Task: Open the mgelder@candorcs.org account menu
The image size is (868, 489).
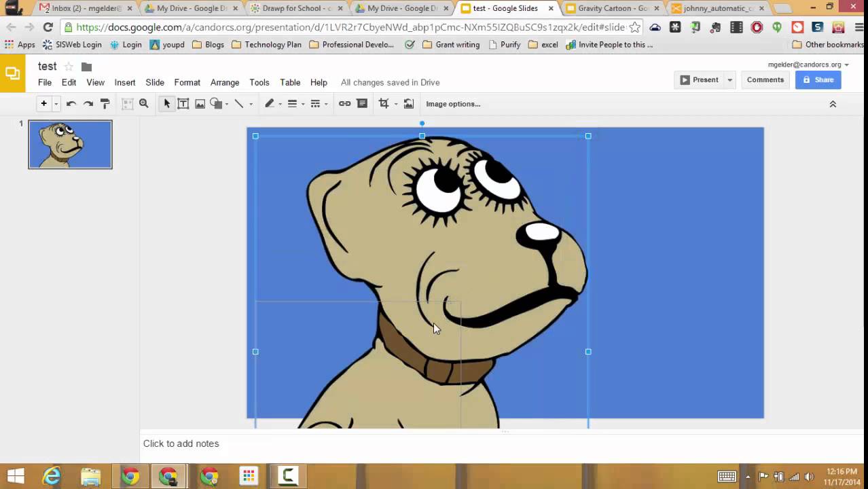Action: (x=808, y=65)
